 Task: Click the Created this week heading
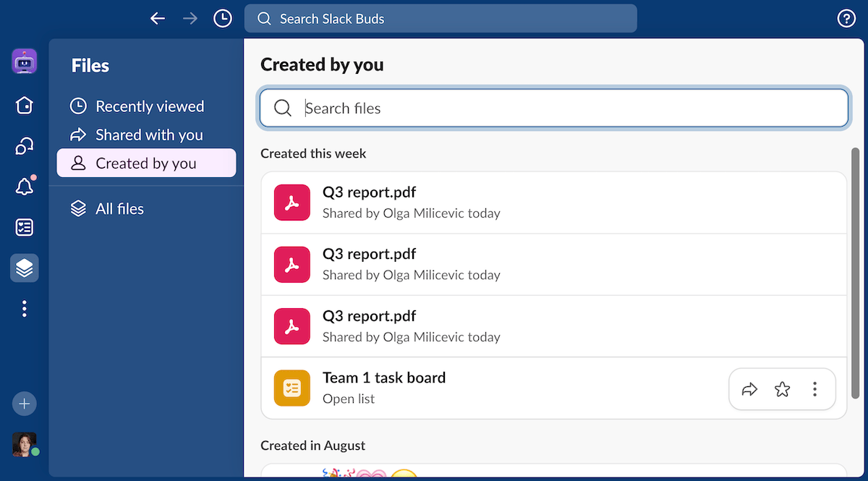313,153
